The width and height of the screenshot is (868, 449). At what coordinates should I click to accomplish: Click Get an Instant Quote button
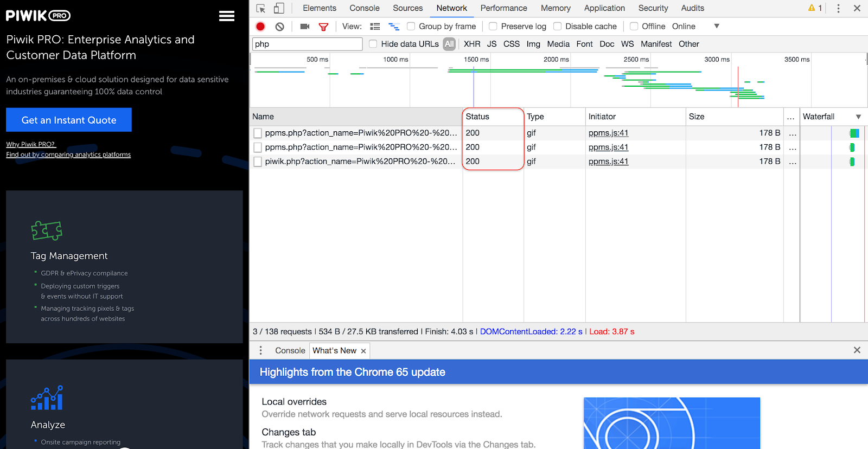[x=69, y=120]
